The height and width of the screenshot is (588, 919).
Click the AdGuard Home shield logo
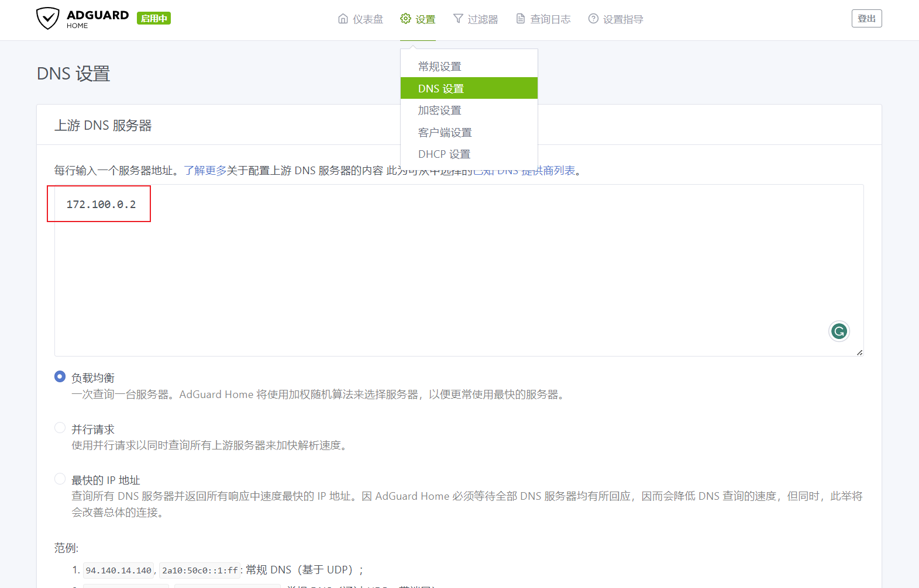pyautogui.click(x=48, y=18)
